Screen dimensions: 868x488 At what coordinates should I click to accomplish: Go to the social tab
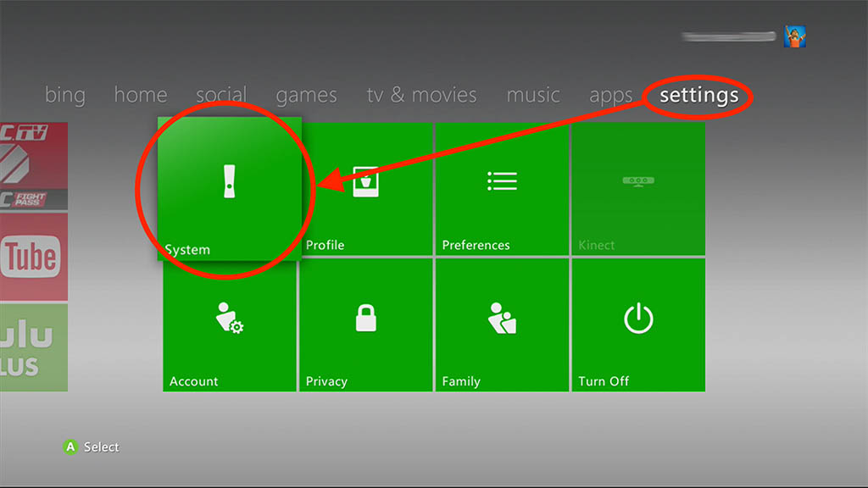221,95
